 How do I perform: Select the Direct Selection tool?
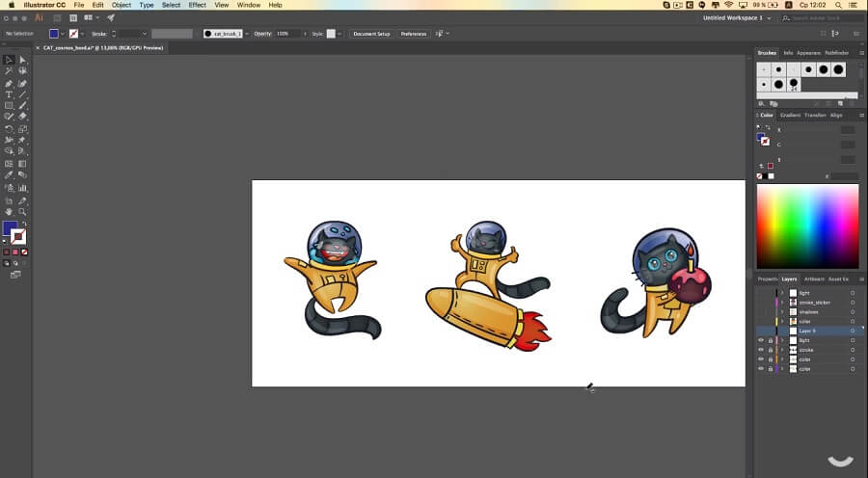pyautogui.click(x=22, y=60)
